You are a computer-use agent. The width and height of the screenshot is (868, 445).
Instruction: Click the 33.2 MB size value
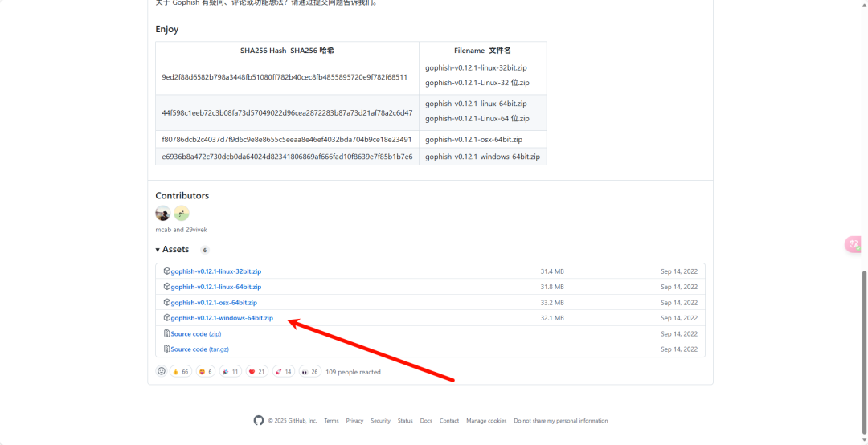(552, 302)
